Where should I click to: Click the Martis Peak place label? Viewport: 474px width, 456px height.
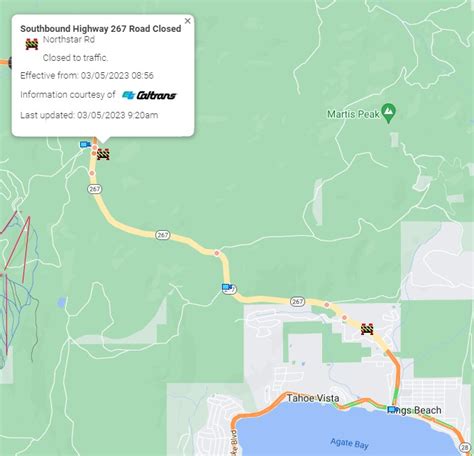point(353,114)
